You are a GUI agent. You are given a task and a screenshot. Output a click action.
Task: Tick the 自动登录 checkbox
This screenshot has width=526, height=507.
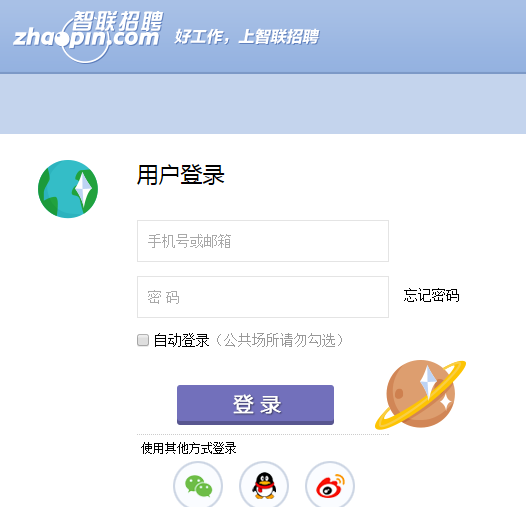(x=143, y=340)
